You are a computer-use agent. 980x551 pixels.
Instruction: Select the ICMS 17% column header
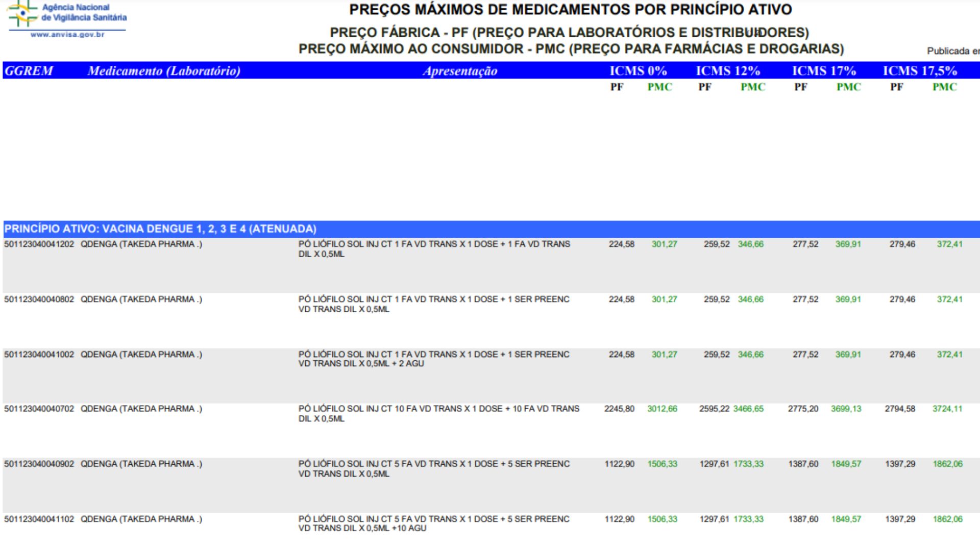tap(824, 71)
